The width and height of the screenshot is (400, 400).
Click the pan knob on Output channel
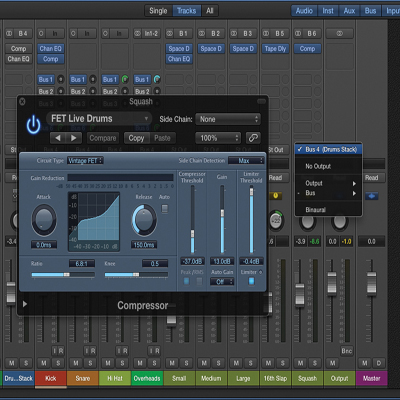pos(339,222)
